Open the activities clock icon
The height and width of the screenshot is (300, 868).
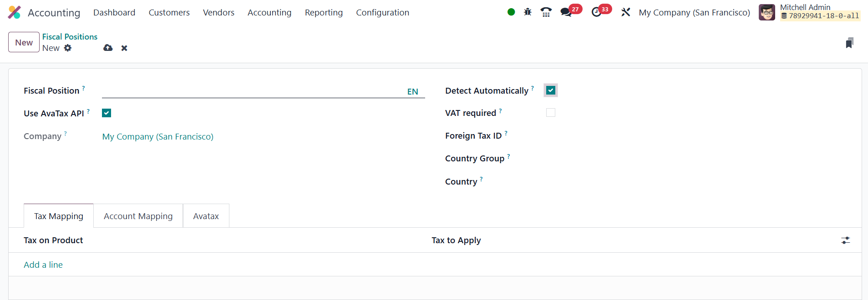pyautogui.click(x=596, y=12)
